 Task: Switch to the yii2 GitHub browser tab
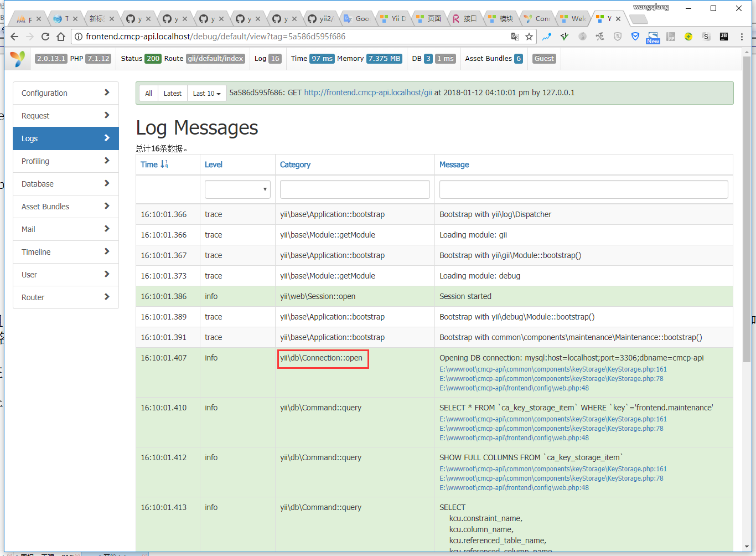pyautogui.click(x=321, y=19)
